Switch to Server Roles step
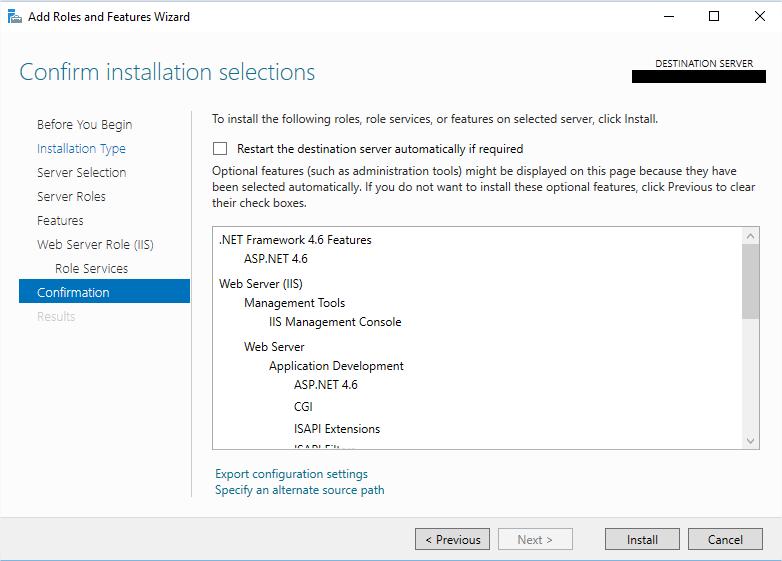Image resolution: width=782 pixels, height=561 pixels. point(71,197)
